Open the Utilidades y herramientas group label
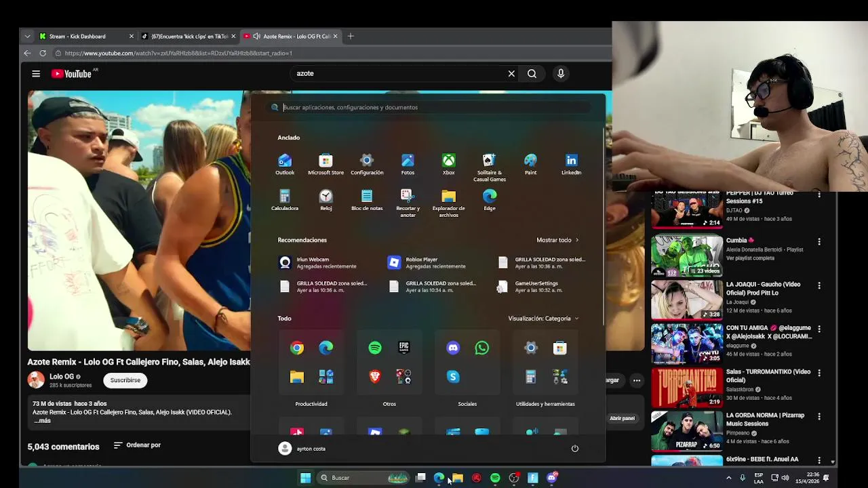This screenshot has width=868, height=488. (545, 404)
